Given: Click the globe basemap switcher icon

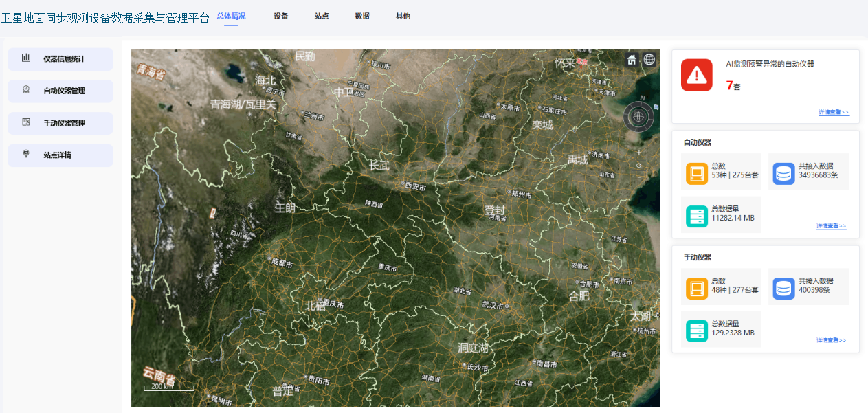Looking at the screenshot, I should click(x=649, y=60).
